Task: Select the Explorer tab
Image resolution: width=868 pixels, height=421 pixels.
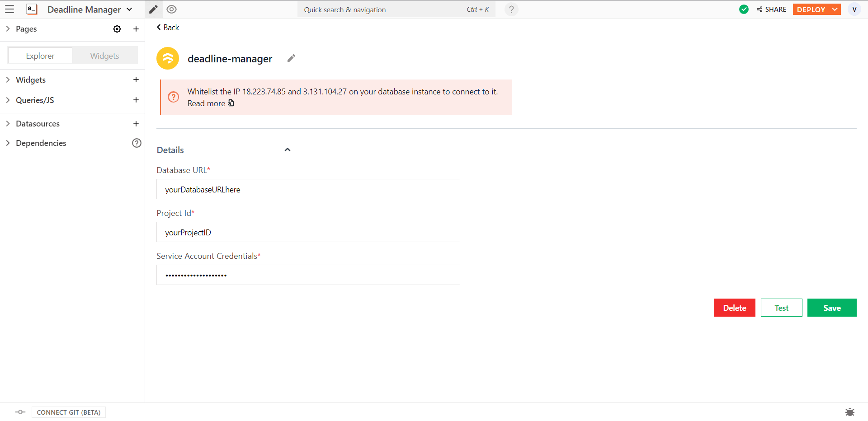Action: [40, 56]
